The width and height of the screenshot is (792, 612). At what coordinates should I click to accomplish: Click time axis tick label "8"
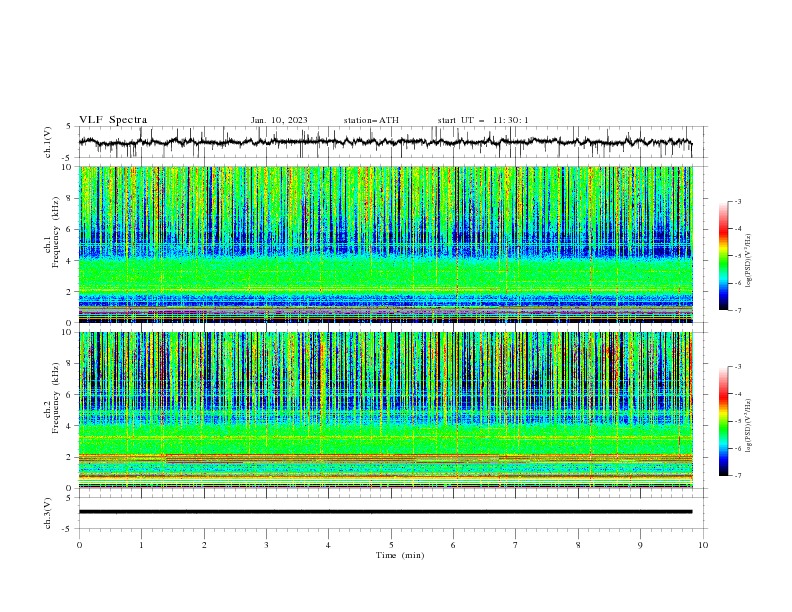pos(578,545)
